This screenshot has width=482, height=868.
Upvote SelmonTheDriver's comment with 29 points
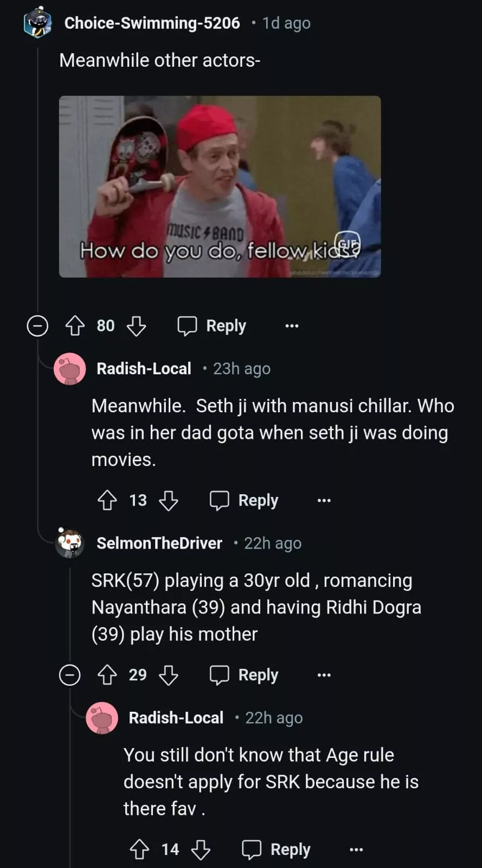pos(107,675)
